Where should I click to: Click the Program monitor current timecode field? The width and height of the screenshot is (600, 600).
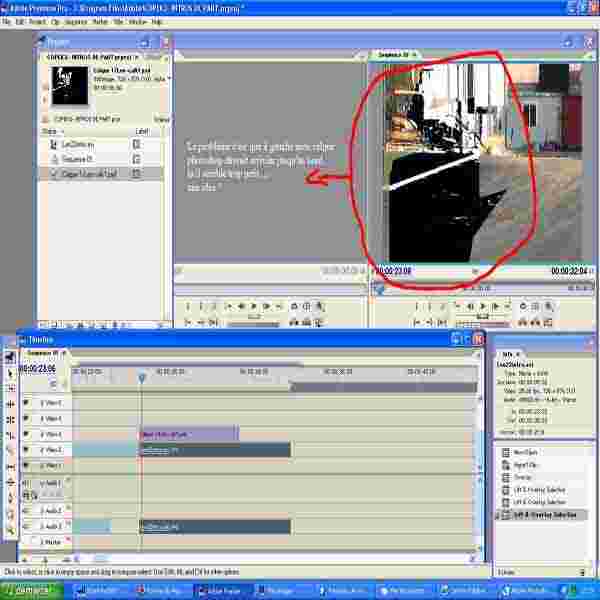coord(393,271)
